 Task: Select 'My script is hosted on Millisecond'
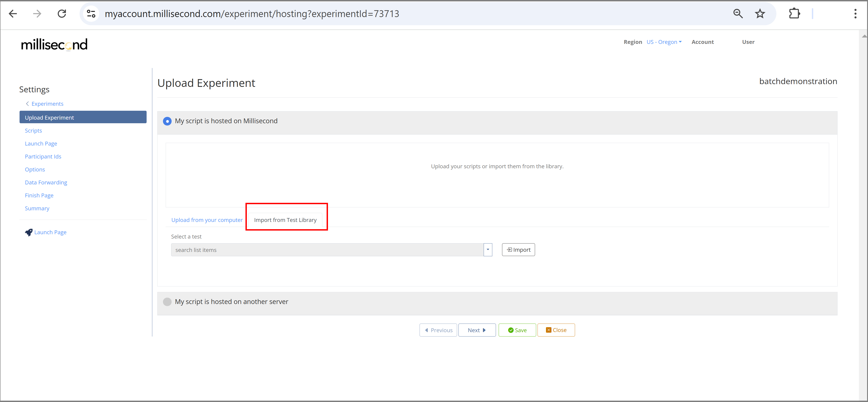(x=167, y=121)
